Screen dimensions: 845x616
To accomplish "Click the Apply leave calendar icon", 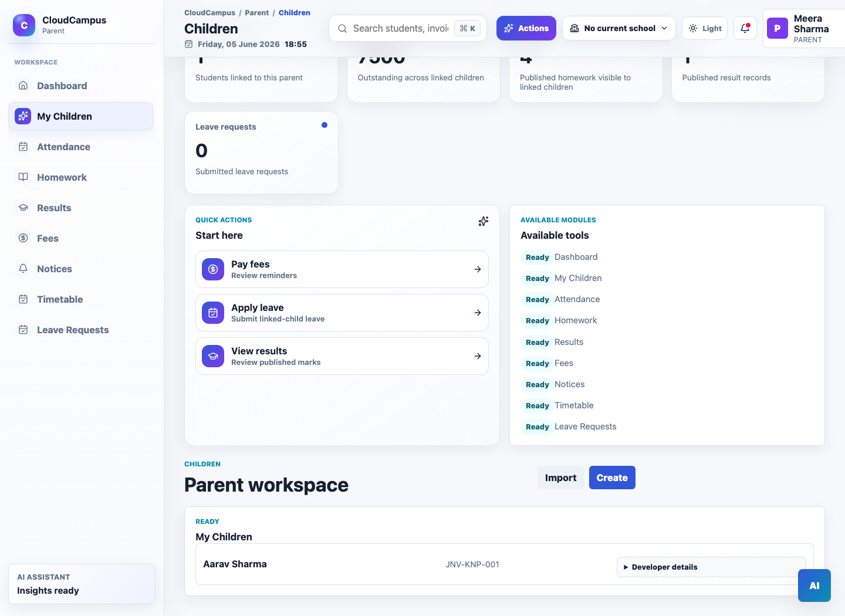I will (213, 313).
